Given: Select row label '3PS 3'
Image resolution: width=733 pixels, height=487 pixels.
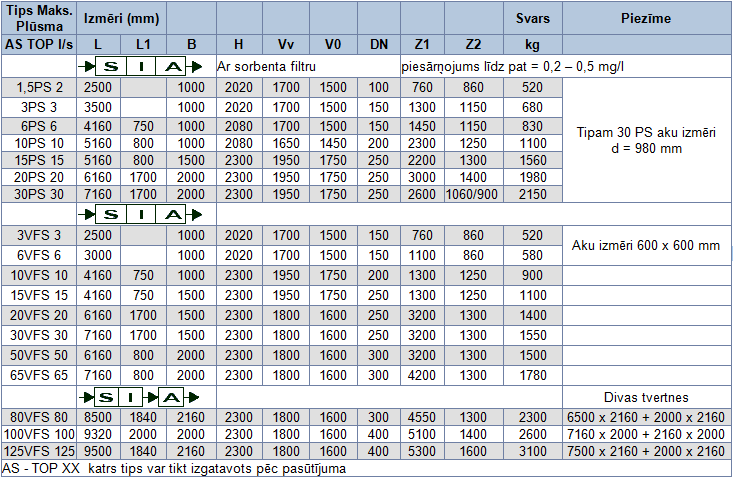Looking at the screenshot, I should point(39,107).
